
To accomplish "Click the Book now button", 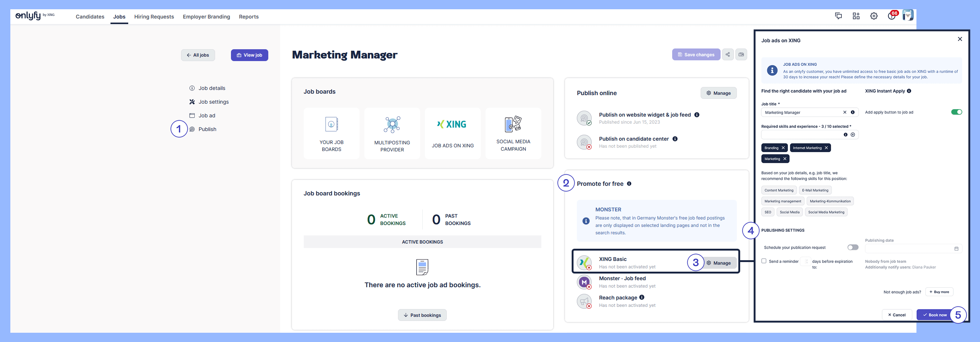I will pos(934,315).
